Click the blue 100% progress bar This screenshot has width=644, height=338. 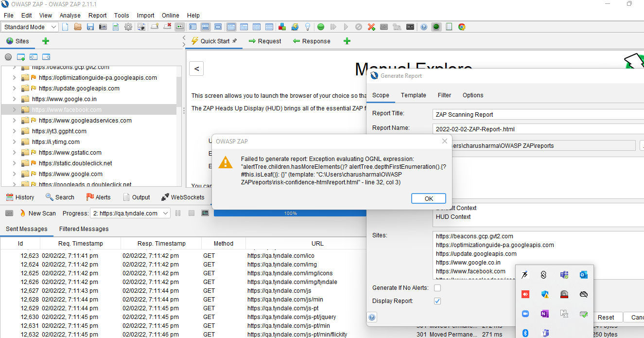(x=290, y=213)
